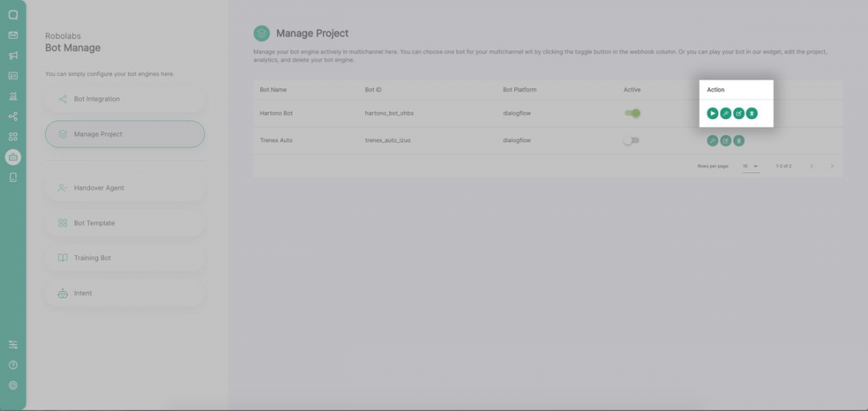868x411 pixels.
Task: Edit the Trenex Auto project
Action: point(726,141)
